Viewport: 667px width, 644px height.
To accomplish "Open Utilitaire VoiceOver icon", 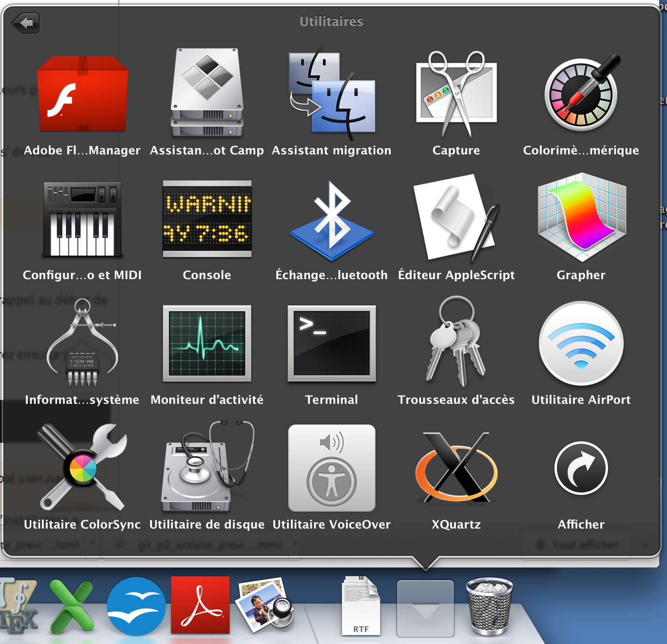I will [x=332, y=468].
